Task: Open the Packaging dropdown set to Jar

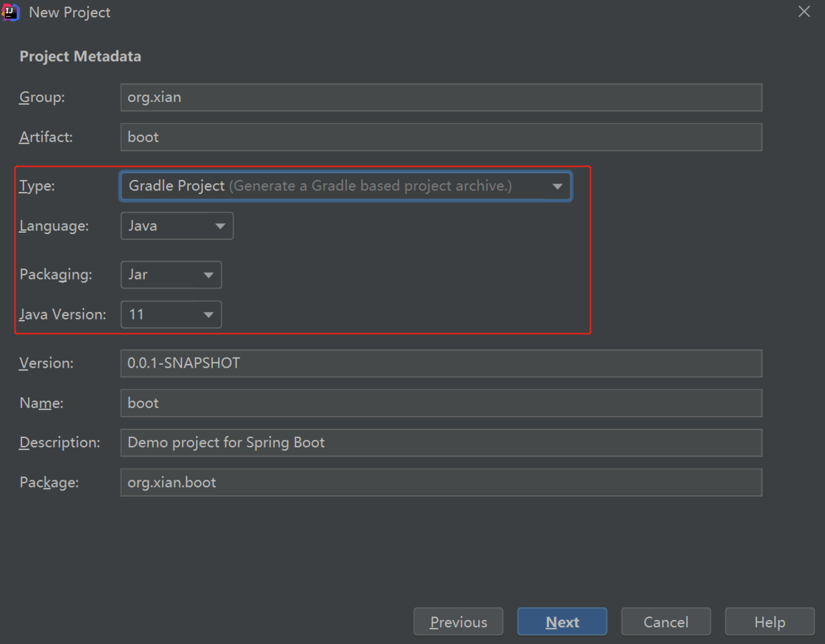Action: (x=171, y=274)
